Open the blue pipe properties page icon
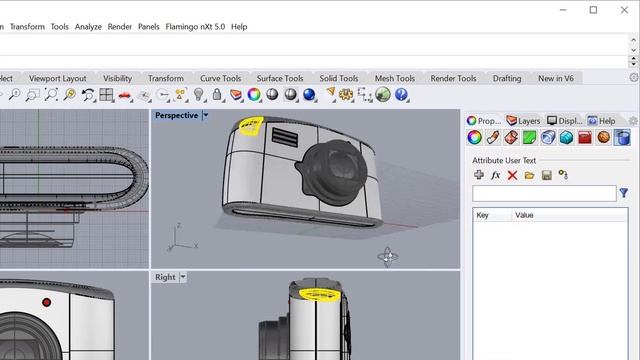This screenshot has width=640, height=360. pyautogui.click(x=548, y=138)
